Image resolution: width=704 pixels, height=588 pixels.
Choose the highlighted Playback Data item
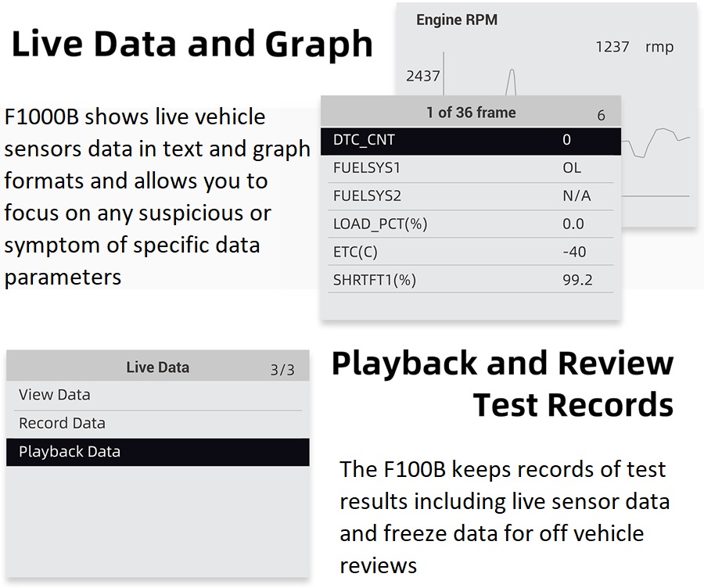[x=156, y=452]
